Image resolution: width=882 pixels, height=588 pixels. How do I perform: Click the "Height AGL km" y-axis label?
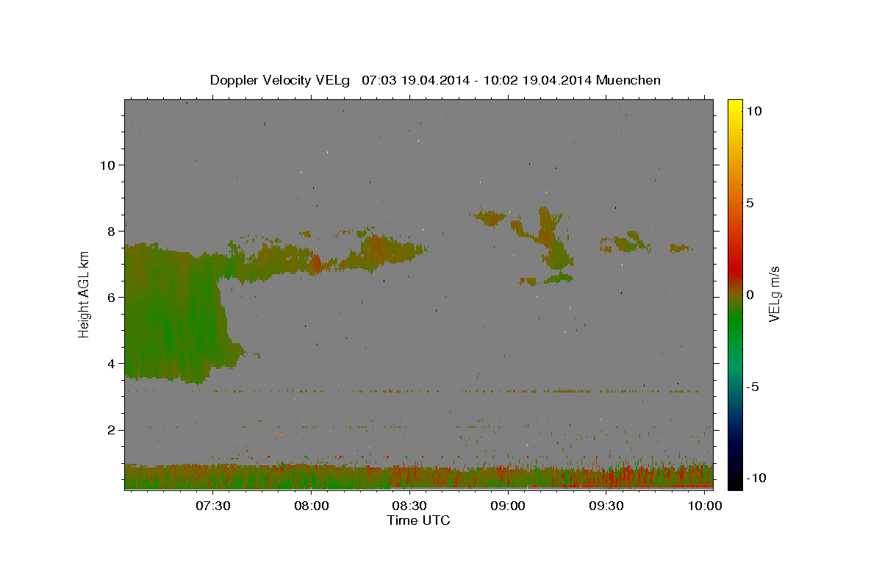click(85, 293)
